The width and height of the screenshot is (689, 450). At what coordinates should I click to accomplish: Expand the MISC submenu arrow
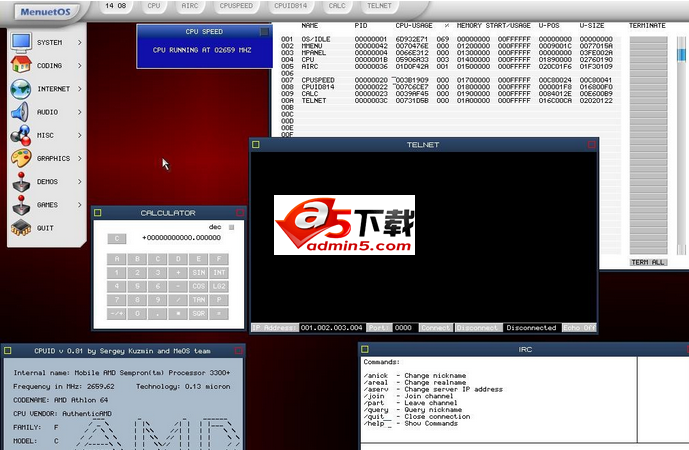point(80,135)
